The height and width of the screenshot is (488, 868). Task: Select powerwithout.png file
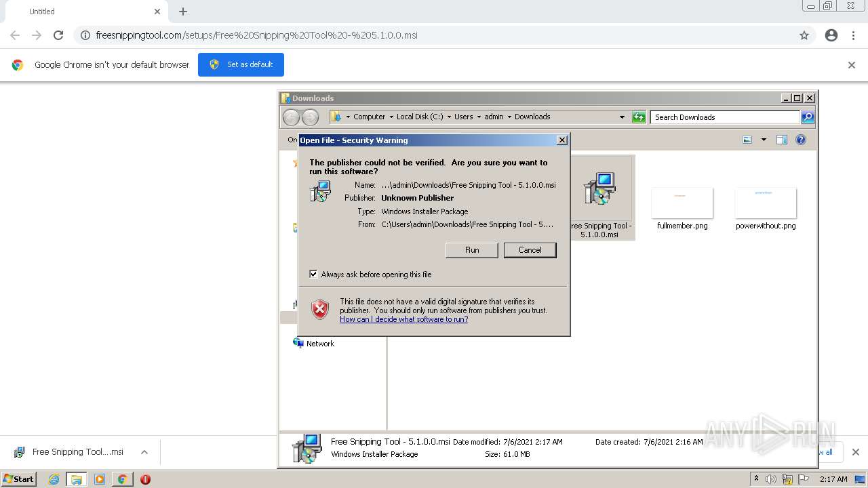[766, 209]
